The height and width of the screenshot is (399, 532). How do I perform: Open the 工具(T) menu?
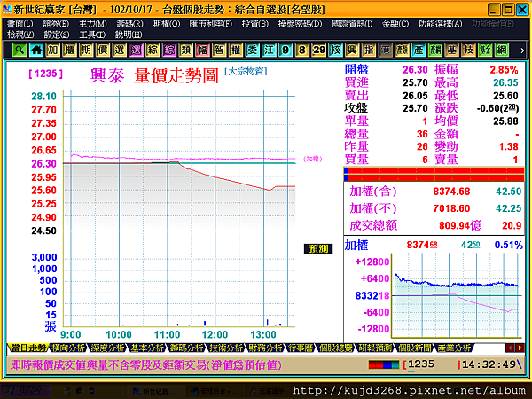tap(92, 35)
